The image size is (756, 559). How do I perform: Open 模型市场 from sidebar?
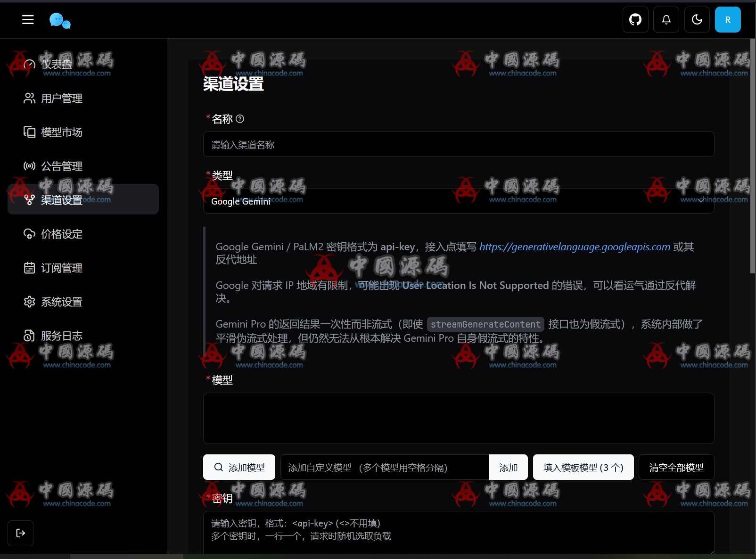pyautogui.click(x=83, y=132)
